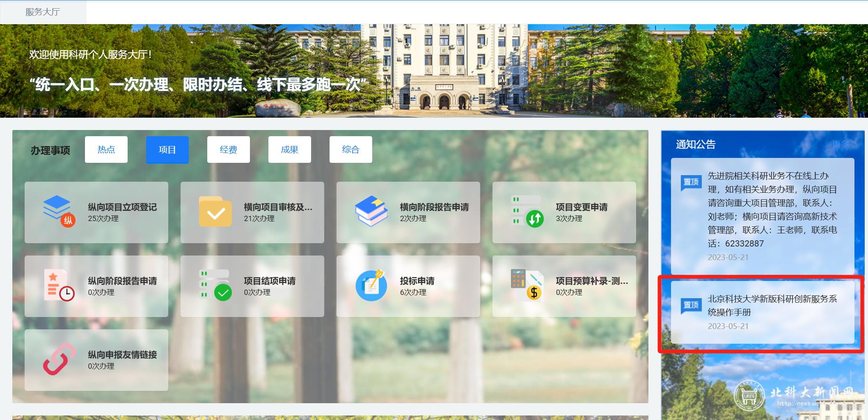The width and height of the screenshot is (868, 420).
Task: Click the 纵向申报友情链接 red chain icon
Action: [x=59, y=359]
